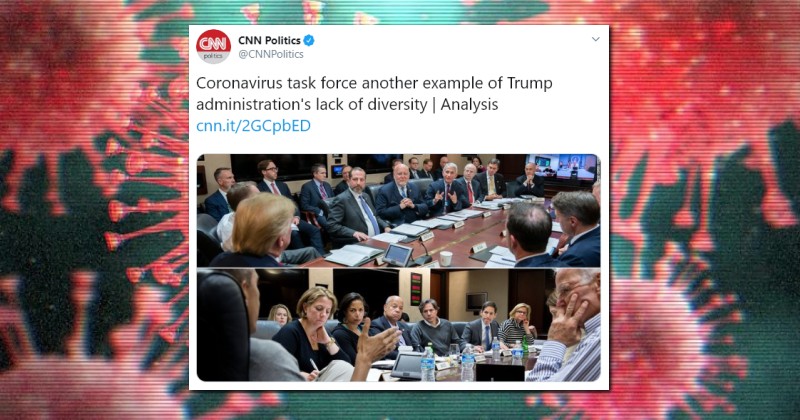This screenshot has height=420, width=800.
Task: Click the tablet on top photo table
Action: click(398, 255)
